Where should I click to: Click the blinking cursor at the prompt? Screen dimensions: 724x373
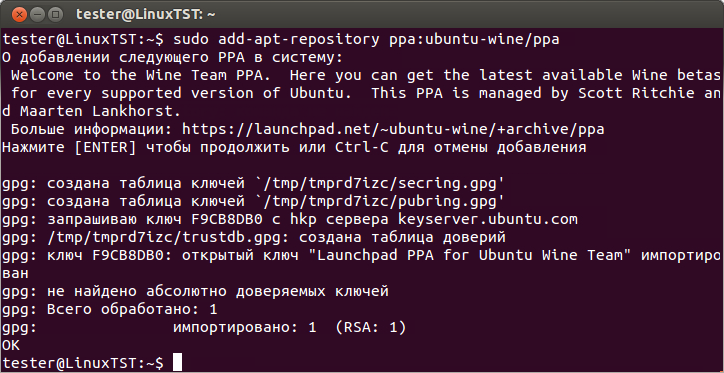coord(178,362)
